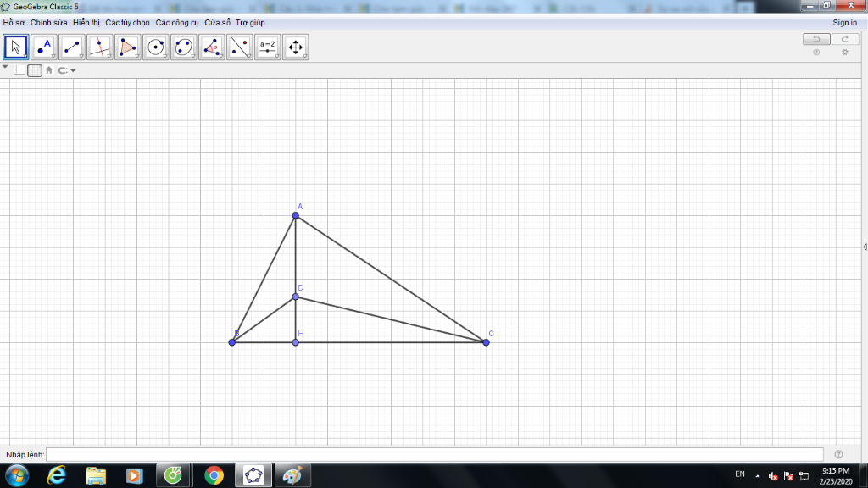The image size is (868, 488).
Task: Click the EN language indicator
Action: 739,474
